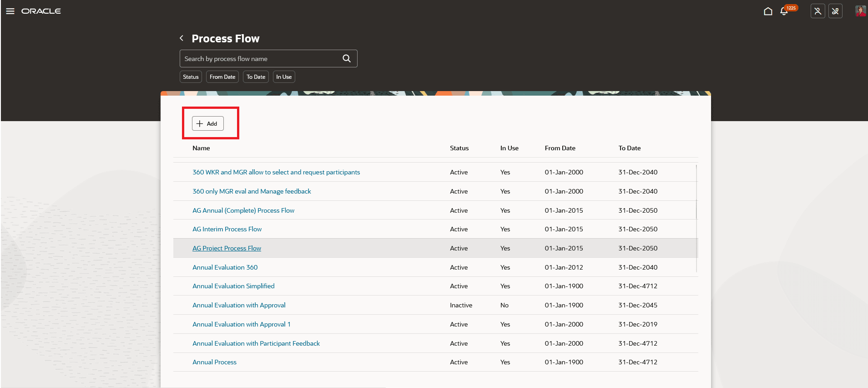Open the notifications bell icon
The image size is (868, 388).
[784, 11]
